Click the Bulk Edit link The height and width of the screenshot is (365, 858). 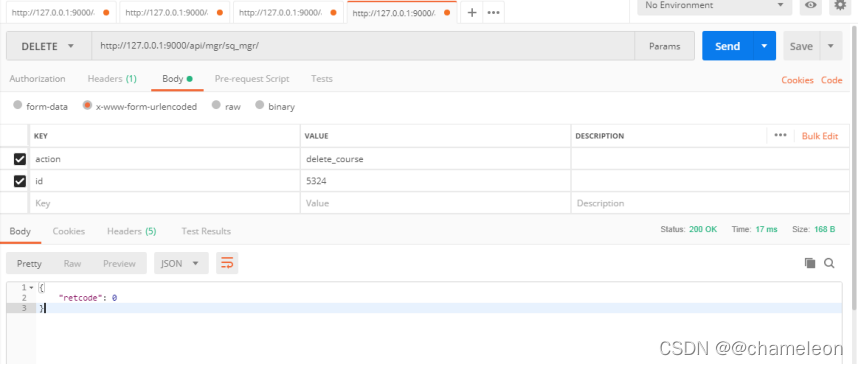(820, 136)
